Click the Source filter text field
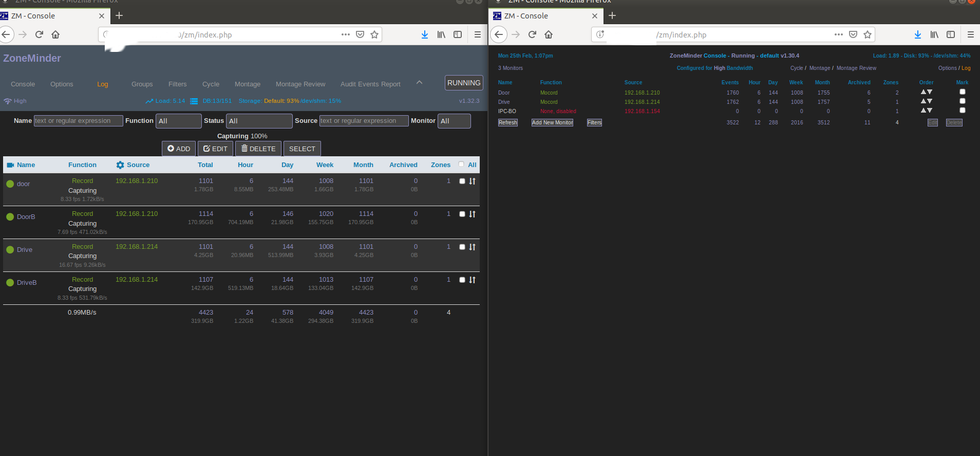Image resolution: width=980 pixels, height=456 pixels. pyautogui.click(x=364, y=121)
